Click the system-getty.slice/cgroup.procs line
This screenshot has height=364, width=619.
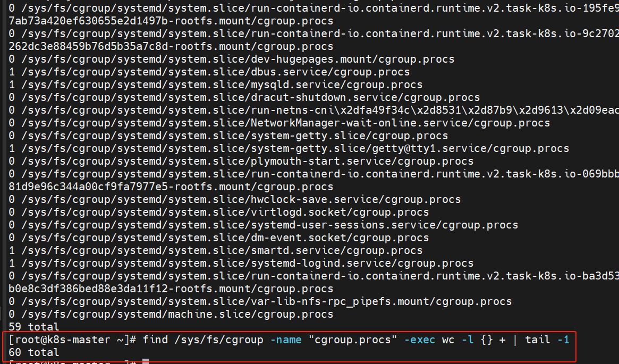coord(228,136)
